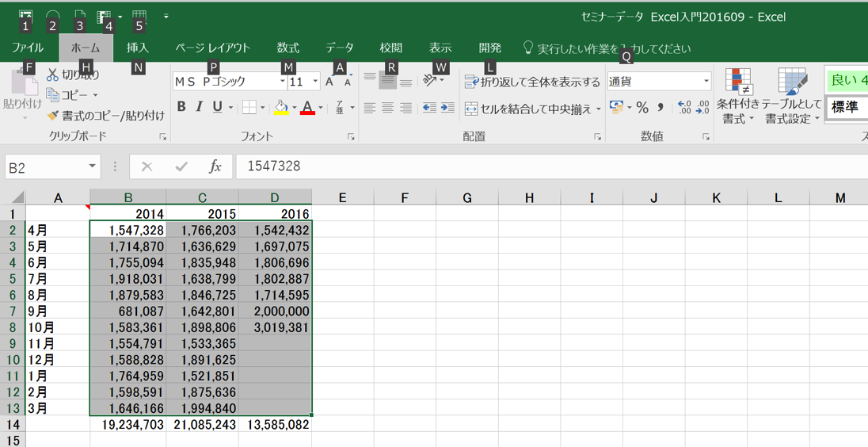Click the select-all corner triangle

pyautogui.click(x=17, y=197)
